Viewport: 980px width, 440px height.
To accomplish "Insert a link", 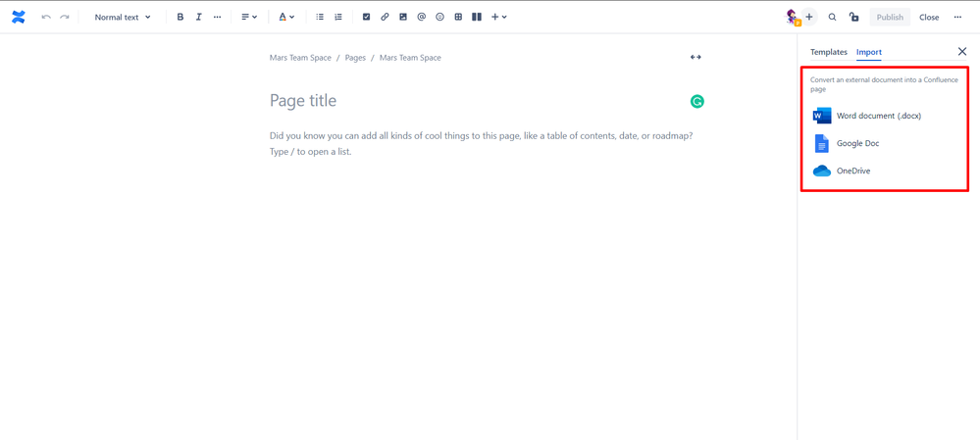I will coord(385,18).
